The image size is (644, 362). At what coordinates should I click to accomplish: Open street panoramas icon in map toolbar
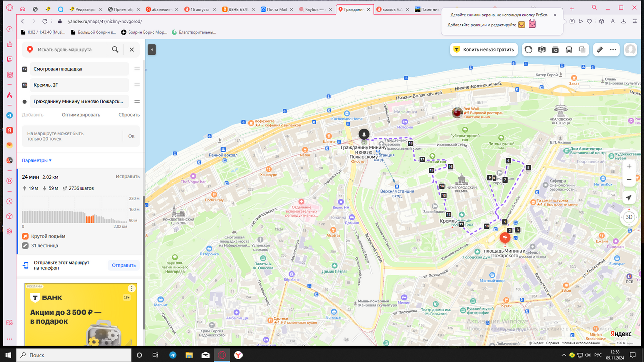(542, 50)
